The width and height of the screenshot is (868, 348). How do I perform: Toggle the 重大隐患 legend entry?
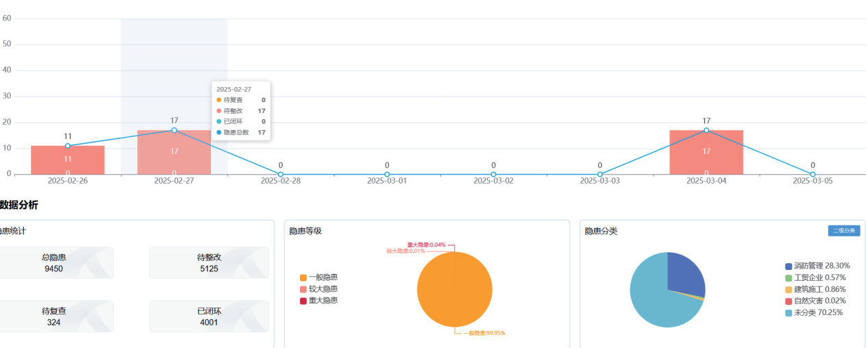pyautogui.click(x=319, y=300)
